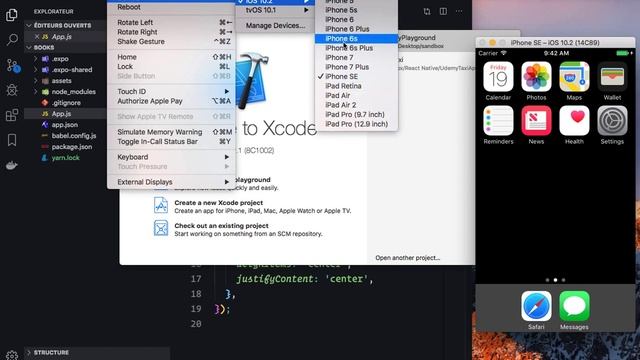This screenshot has width=640, height=360.
Task: Open News app in the simulator
Action: tap(536, 120)
